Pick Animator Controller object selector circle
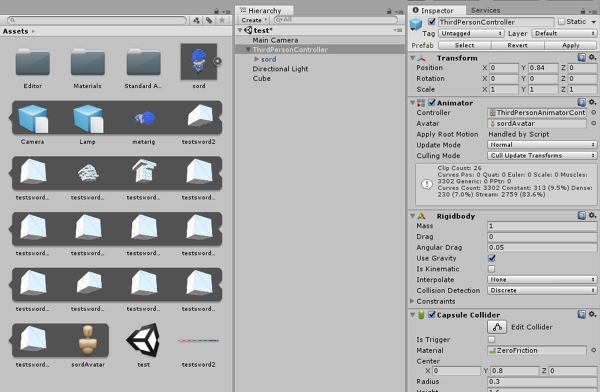The width and height of the screenshot is (600, 392). (x=593, y=113)
